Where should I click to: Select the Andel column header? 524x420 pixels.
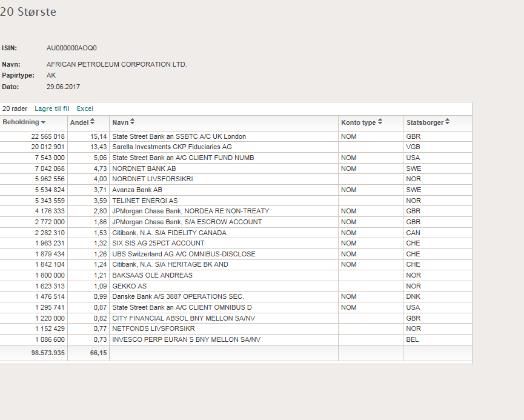click(x=88, y=123)
